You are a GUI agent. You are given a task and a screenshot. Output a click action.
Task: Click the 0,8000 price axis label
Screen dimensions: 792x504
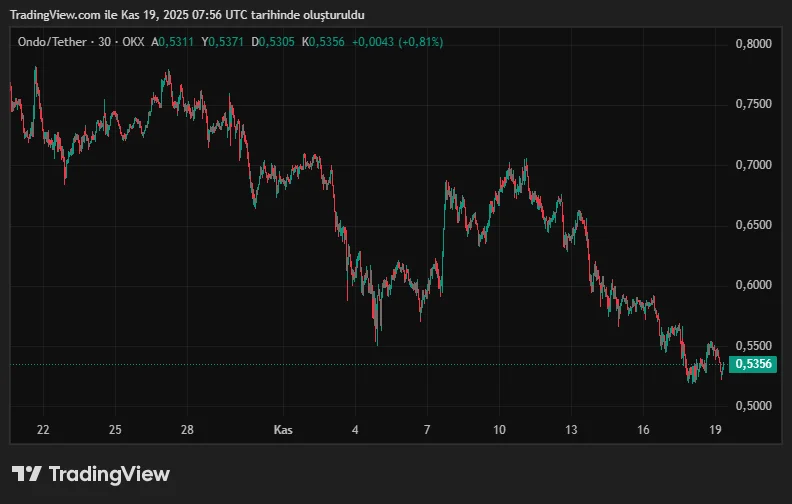pyautogui.click(x=753, y=44)
